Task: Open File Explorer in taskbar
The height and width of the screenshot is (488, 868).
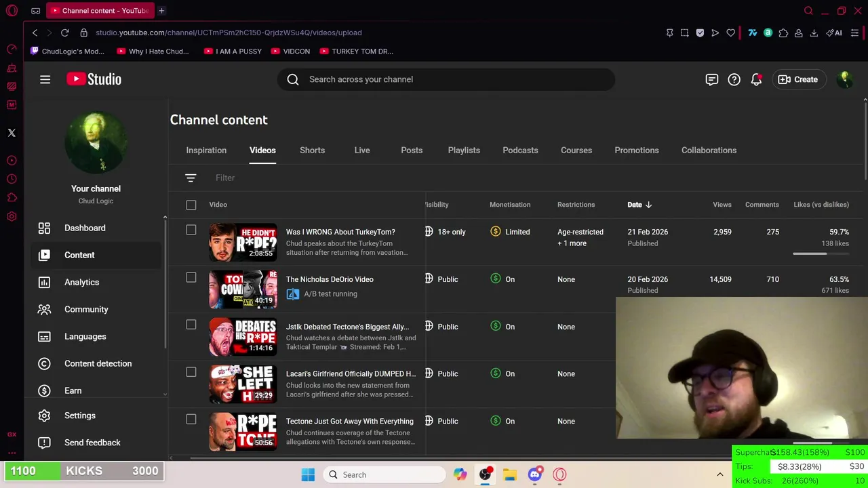Action: click(x=510, y=474)
